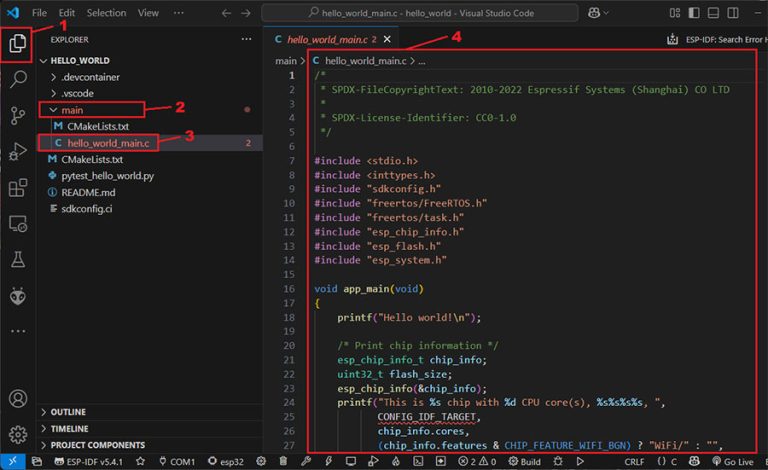Click the flash lightning bolt icon

coord(329,461)
